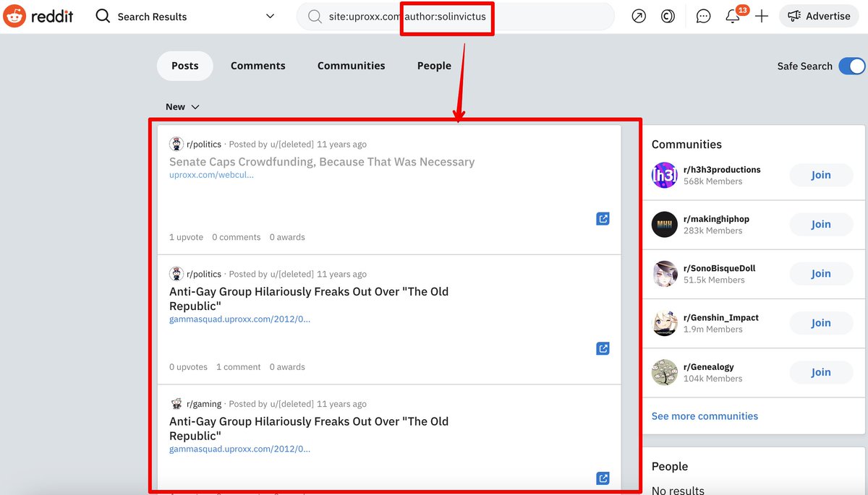868x495 pixels.
Task: Join r/makinghiphop community
Action: coord(820,224)
